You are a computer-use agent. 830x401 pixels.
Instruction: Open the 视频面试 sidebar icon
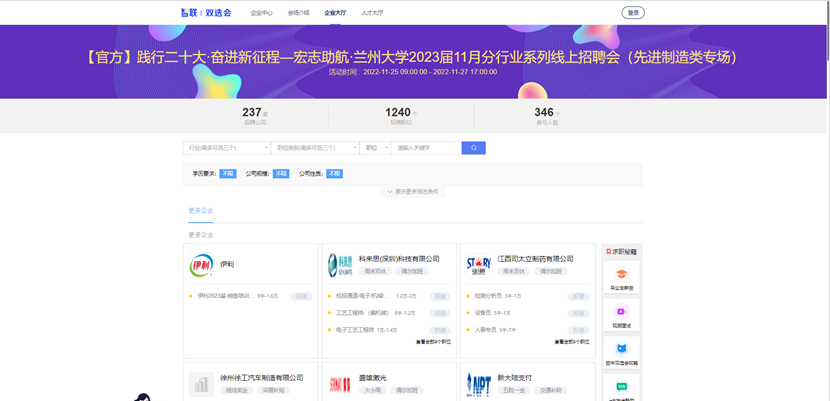pyautogui.click(x=621, y=314)
